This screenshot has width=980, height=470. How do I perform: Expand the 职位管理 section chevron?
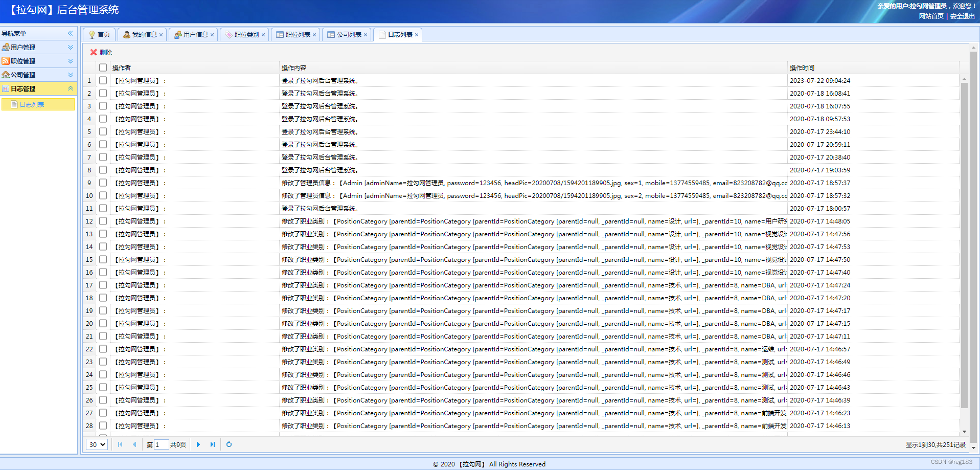[71, 61]
